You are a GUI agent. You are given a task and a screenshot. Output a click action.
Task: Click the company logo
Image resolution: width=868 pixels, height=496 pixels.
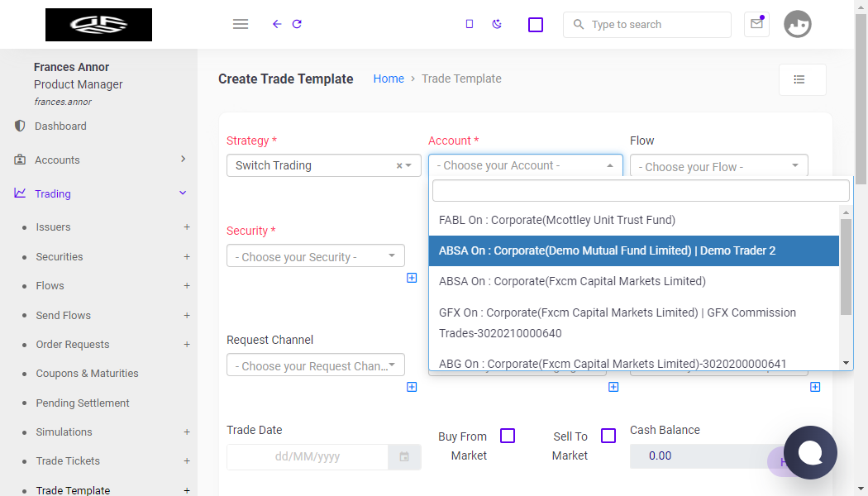[98, 24]
